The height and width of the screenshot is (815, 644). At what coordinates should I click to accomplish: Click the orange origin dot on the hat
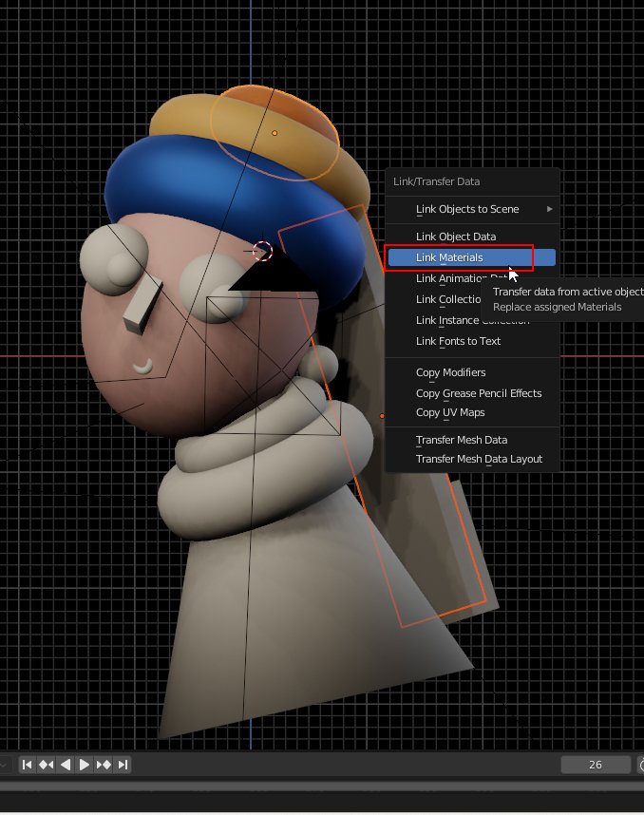click(x=275, y=133)
